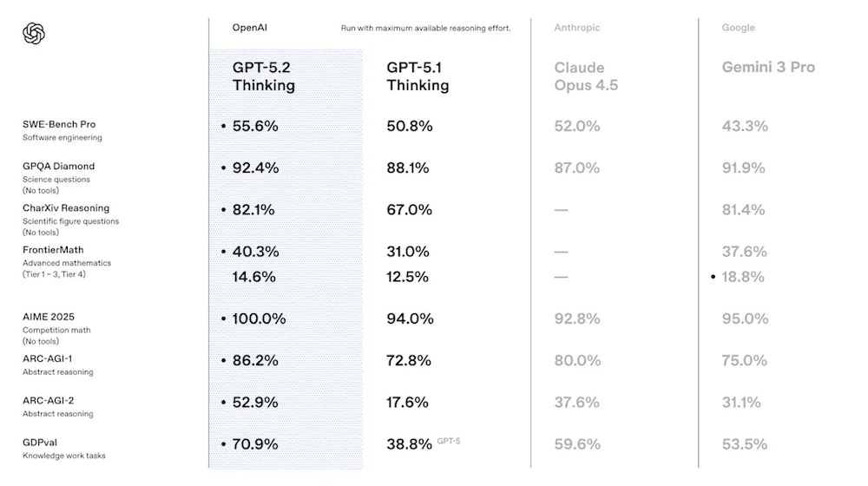Click the Claude Opus 4.5 column header

point(586,76)
